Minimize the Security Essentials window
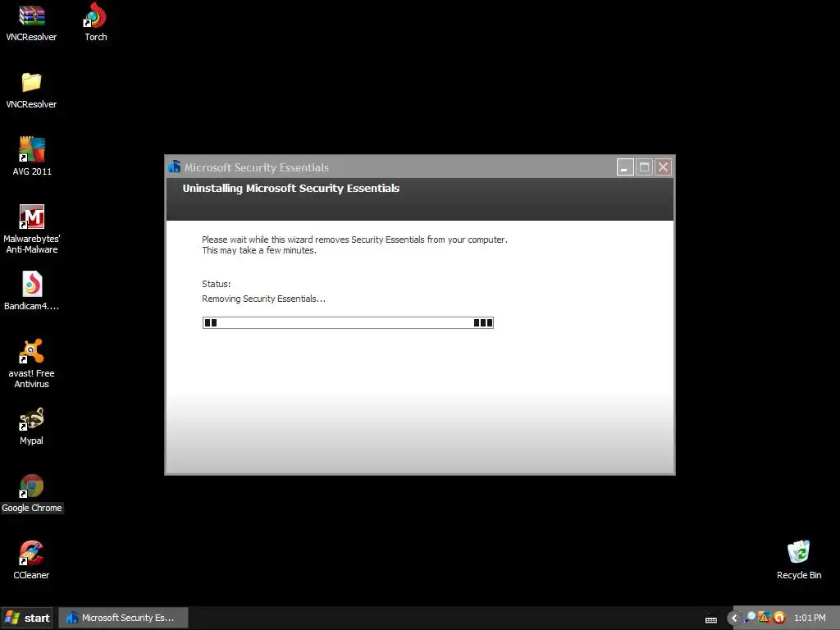Screen dimensions: 840x630 click(625, 167)
